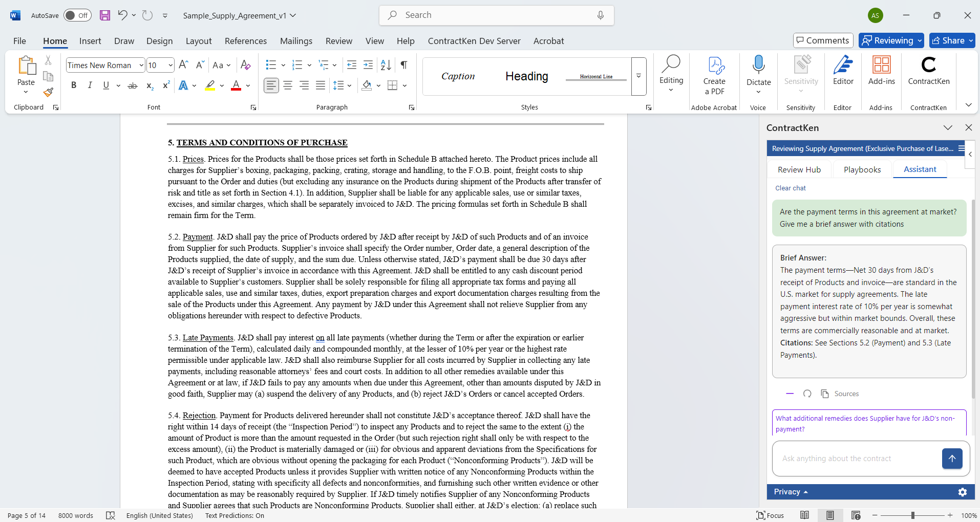
Task: Apply the Heading style
Action: [527, 76]
